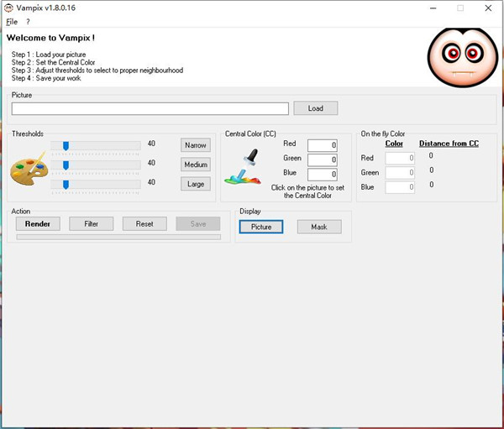Switch display to Mask view

(319, 227)
